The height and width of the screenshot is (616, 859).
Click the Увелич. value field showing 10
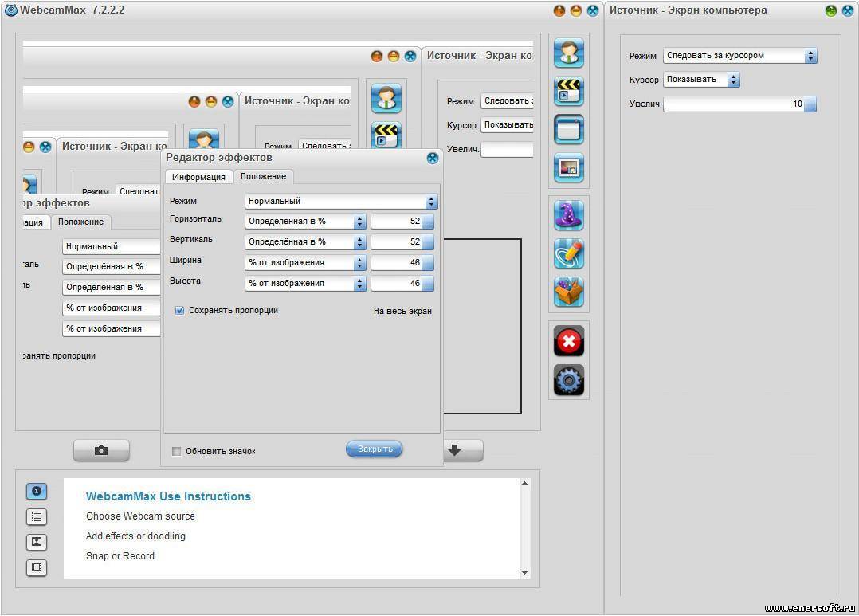[x=739, y=104]
